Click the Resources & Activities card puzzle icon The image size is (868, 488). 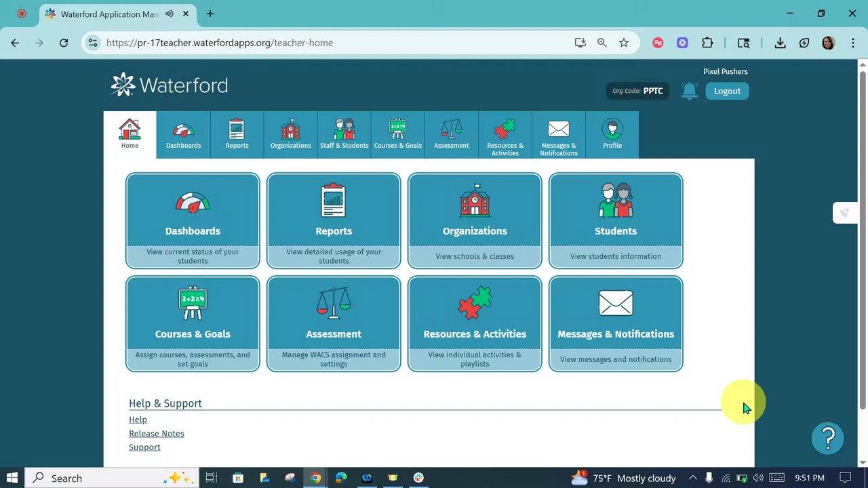click(475, 303)
